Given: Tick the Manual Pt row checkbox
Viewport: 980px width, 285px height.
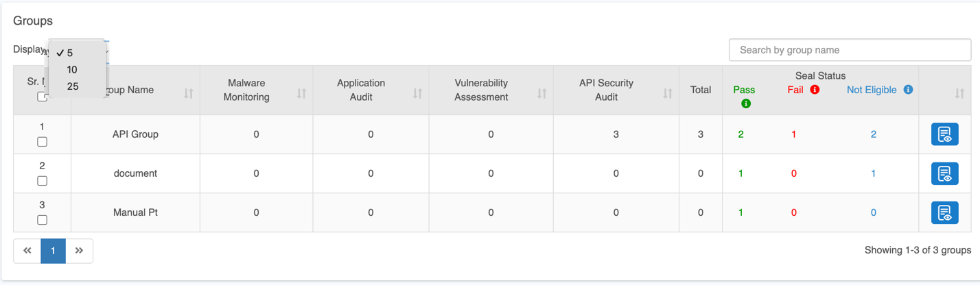Looking at the screenshot, I should tap(42, 220).
